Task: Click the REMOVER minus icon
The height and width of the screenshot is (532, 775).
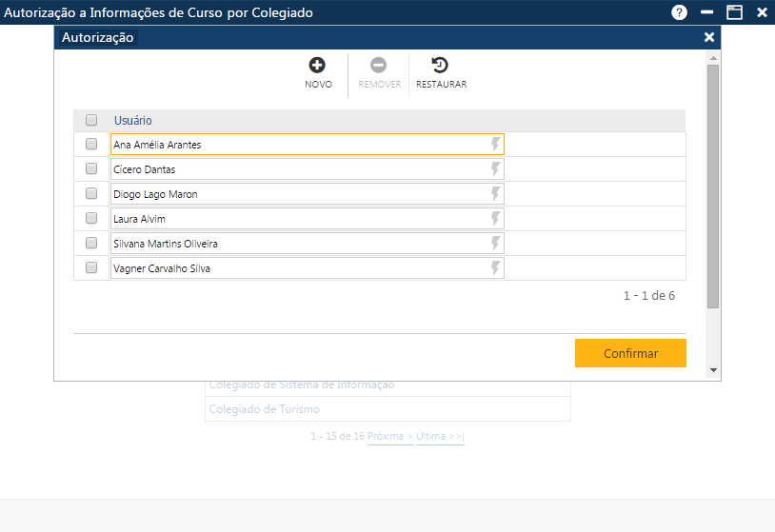Action: pyautogui.click(x=378, y=66)
